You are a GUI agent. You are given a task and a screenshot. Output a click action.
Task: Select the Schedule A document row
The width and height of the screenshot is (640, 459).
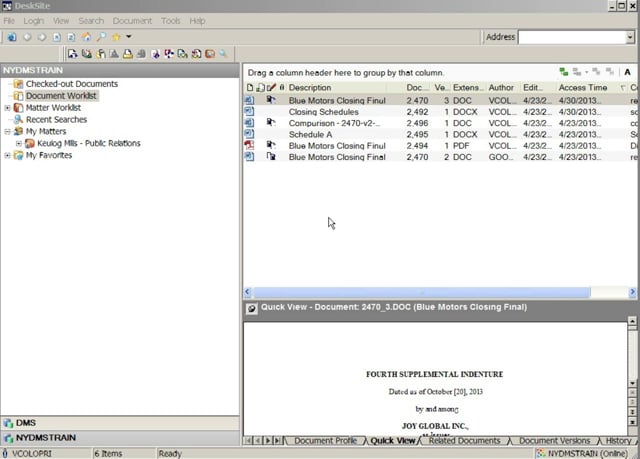tap(440, 134)
